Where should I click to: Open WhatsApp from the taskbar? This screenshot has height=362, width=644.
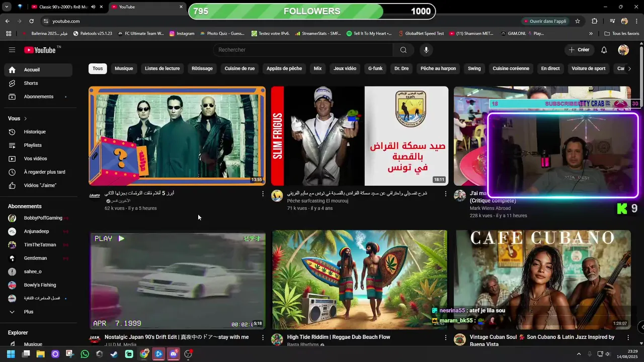coord(85,354)
